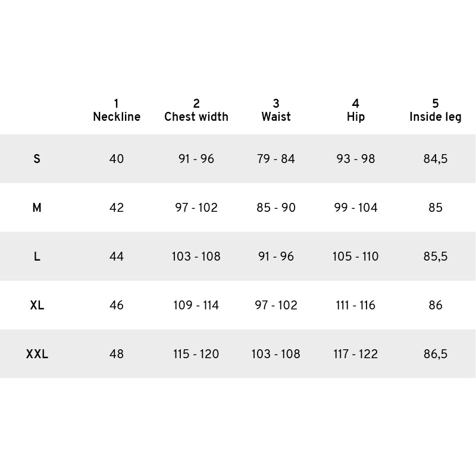
Task: Select hip value 111 - 116
Action: [x=355, y=305]
